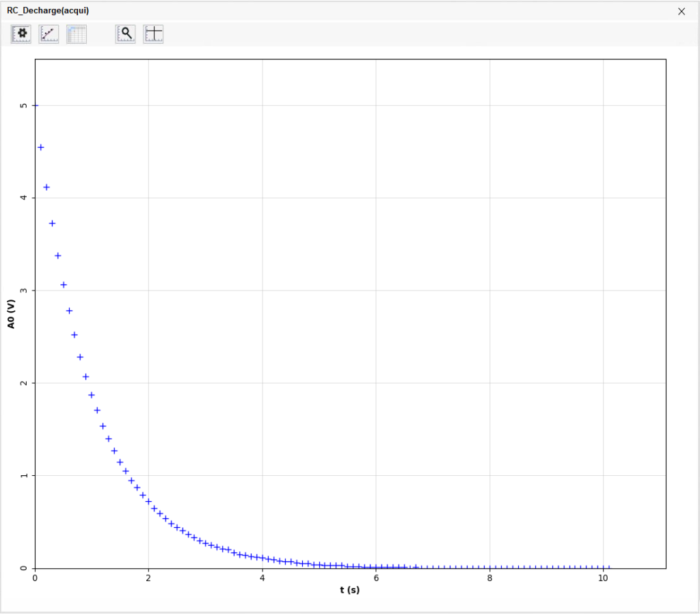Select the curve fitting line tool
This screenshot has height=614, width=700.
point(49,34)
